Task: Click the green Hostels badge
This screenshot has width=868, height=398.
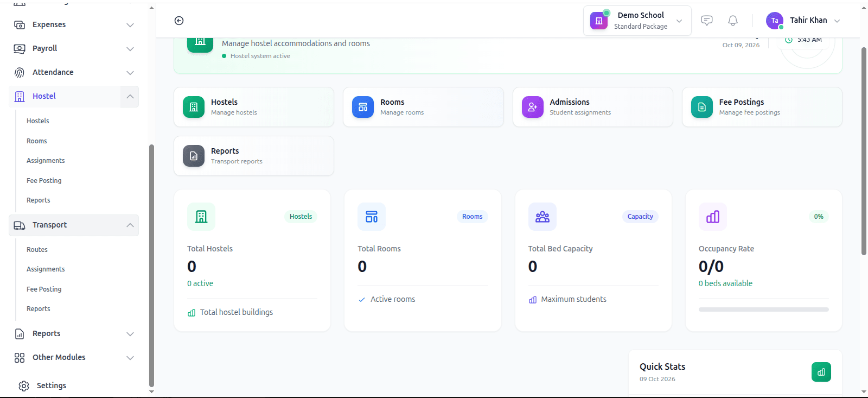Action: pyautogui.click(x=301, y=217)
